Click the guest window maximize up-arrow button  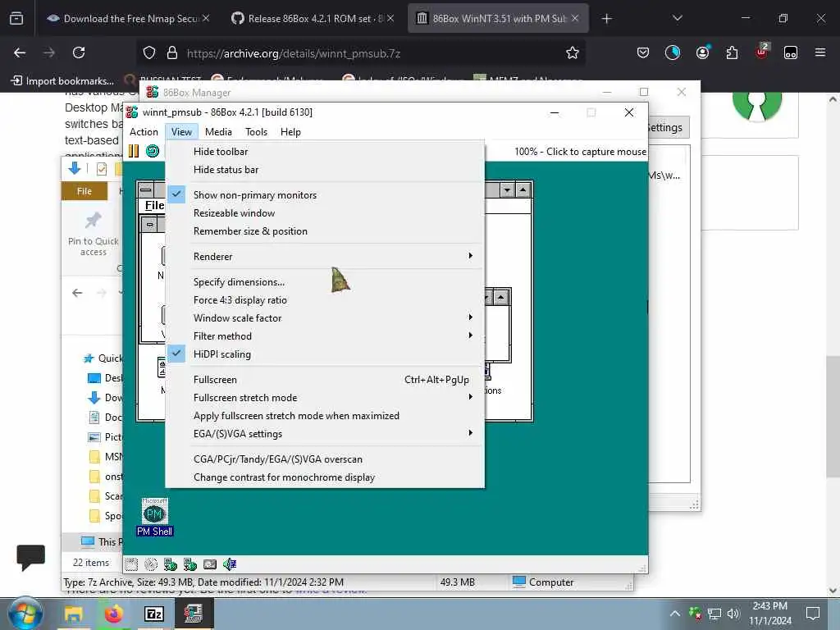click(x=523, y=190)
